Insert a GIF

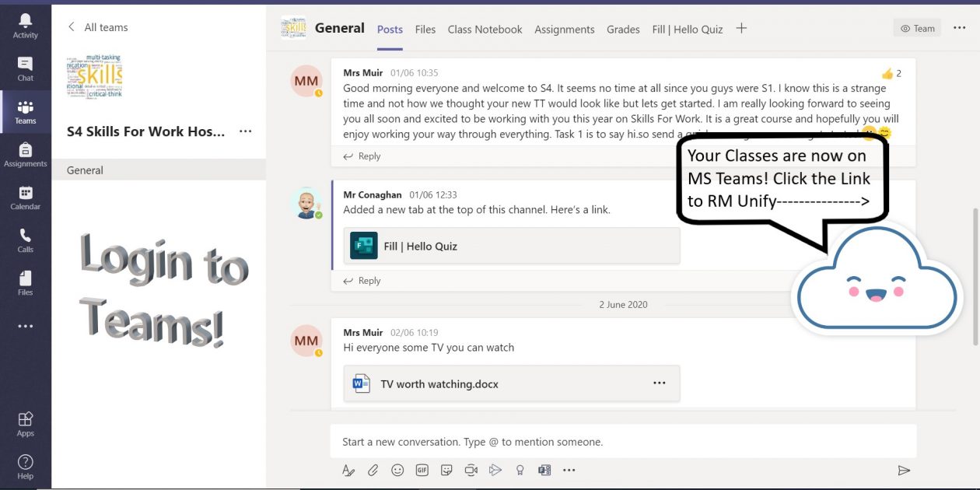tap(422, 471)
